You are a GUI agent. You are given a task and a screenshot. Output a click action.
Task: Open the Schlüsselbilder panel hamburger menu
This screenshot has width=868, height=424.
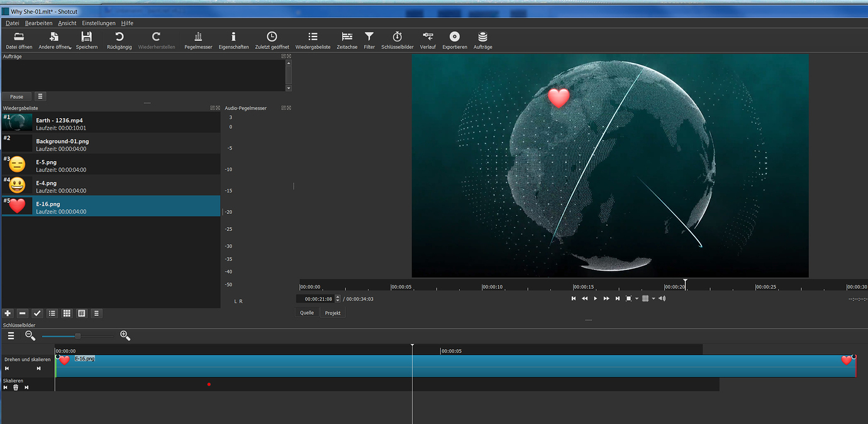click(x=11, y=336)
